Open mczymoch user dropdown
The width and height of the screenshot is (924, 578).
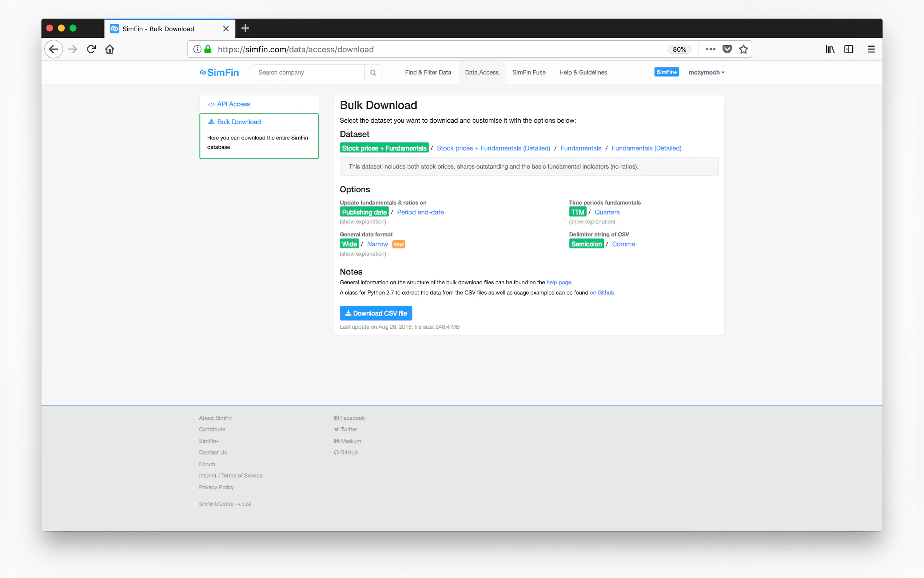(706, 73)
